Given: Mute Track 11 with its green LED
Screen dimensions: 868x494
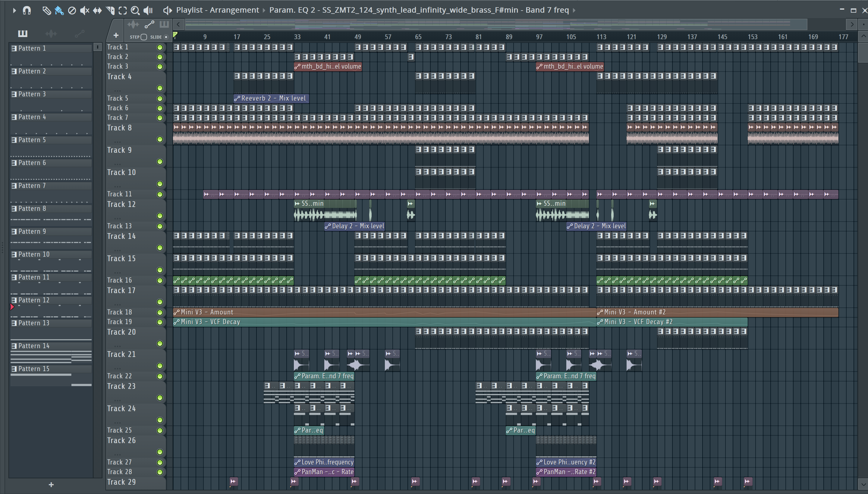Looking at the screenshot, I should [159, 194].
